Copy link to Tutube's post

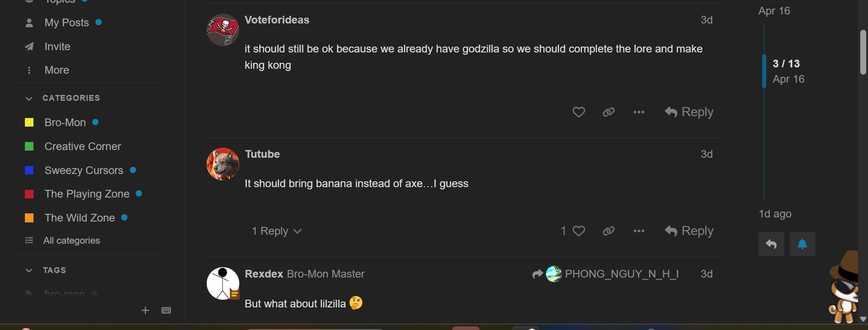point(608,231)
